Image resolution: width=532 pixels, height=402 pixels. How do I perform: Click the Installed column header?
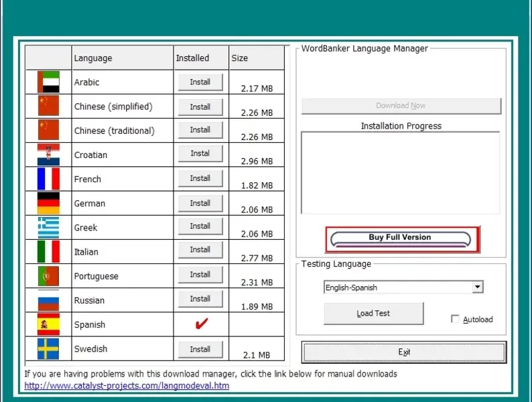pyautogui.click(x=201, y=58)
